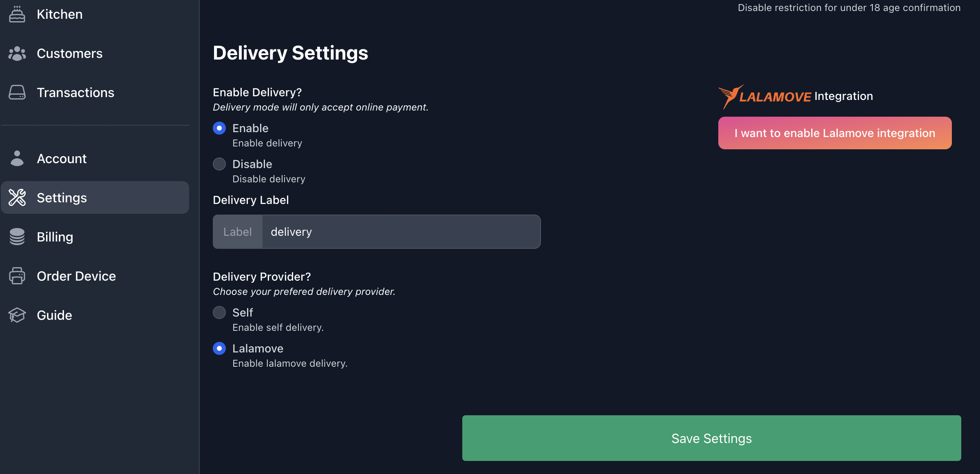
Task: Click Save Settings button
Action: [x=711, y=439]
